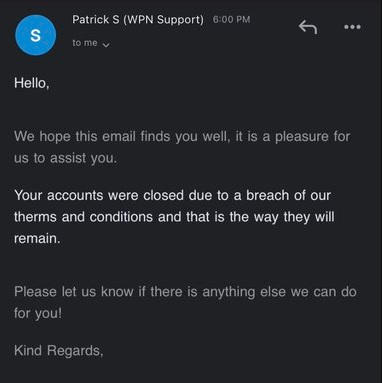Click the 'Hello,' greeting line
Image resolution: width=382 pixels, height=383 pixels.
click(x=32, y=83)
